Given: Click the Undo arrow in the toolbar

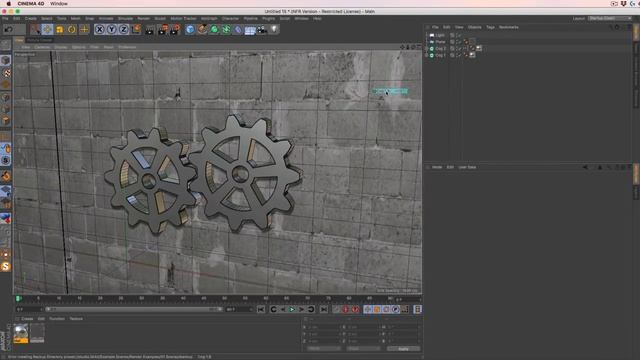Looking at the screenshot, I should tap(8, 29).
